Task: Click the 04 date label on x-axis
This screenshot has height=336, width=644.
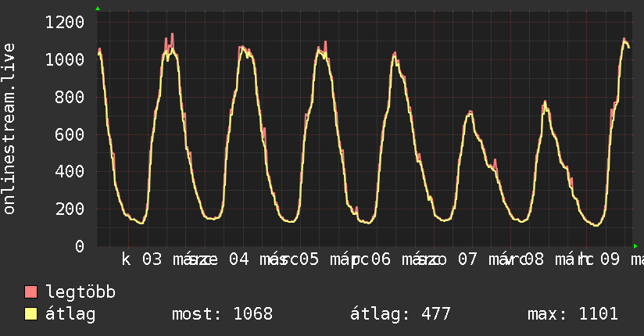Action: pyautogui.click(x=238, y=259)
